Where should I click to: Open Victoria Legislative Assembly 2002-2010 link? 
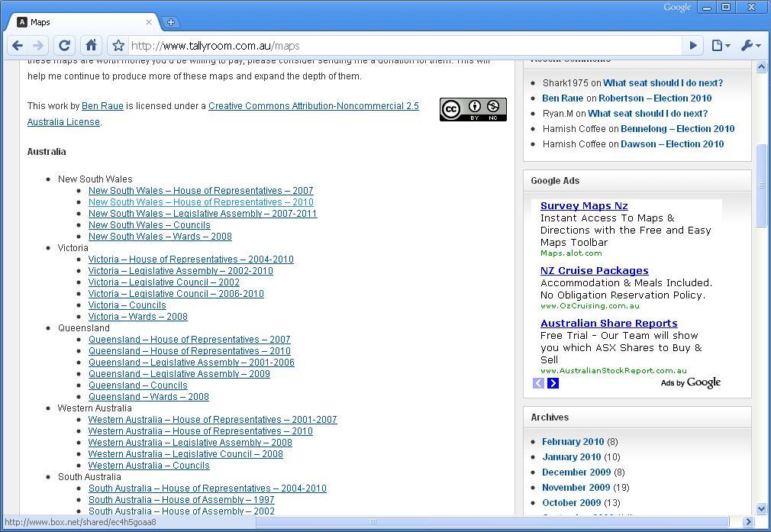[180, 270]
